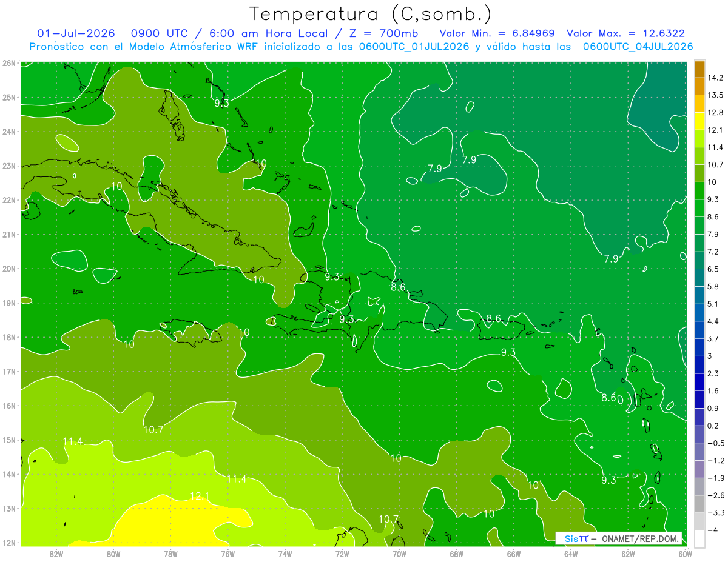
Task: Click the "60W" longitude axis label
Action: [x=686, y=554]
